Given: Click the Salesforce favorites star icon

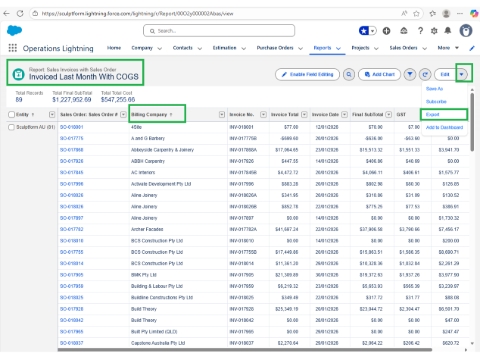Looking at the screenshot, I should click(x=364, y=31).
